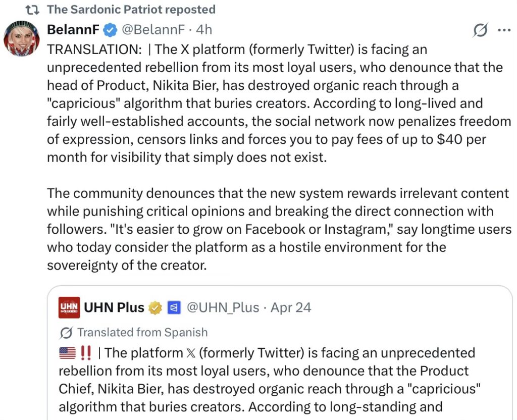Image resolution: width=517 pixels, height=420 pixels.
Task: Click UHN Plus's gold verified badge
Action: pyautogui.click(x=154, y=308)
